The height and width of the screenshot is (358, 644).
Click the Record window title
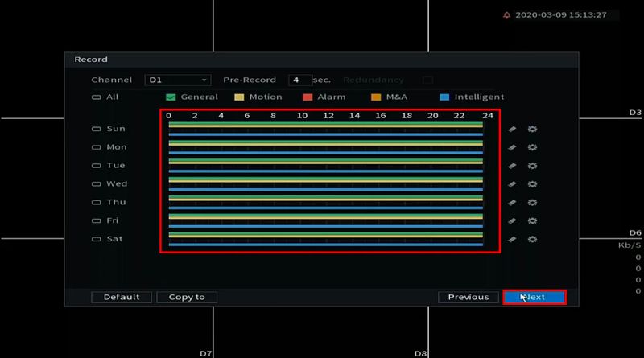91,60
